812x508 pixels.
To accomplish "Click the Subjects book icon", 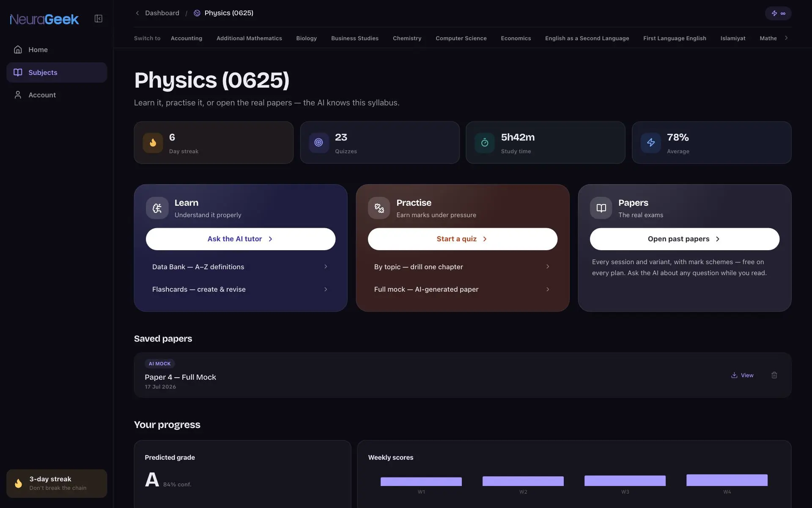I will click(x=18, y=72).
